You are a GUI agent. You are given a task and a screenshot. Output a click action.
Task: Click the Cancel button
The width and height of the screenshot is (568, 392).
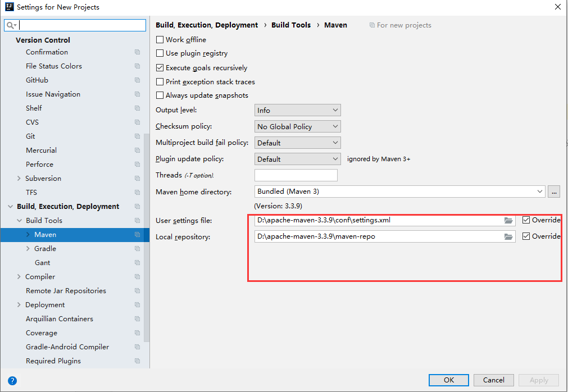494,380
